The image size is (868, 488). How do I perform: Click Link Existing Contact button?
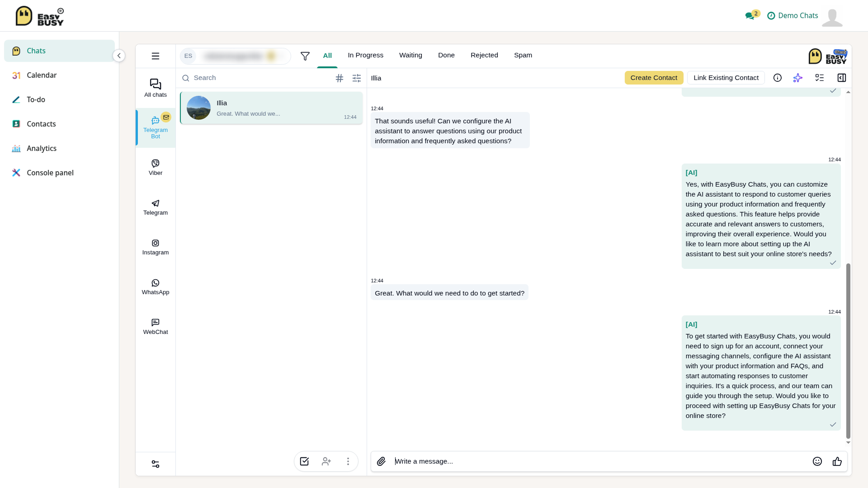pyautogui.click(x=726, y=78)
